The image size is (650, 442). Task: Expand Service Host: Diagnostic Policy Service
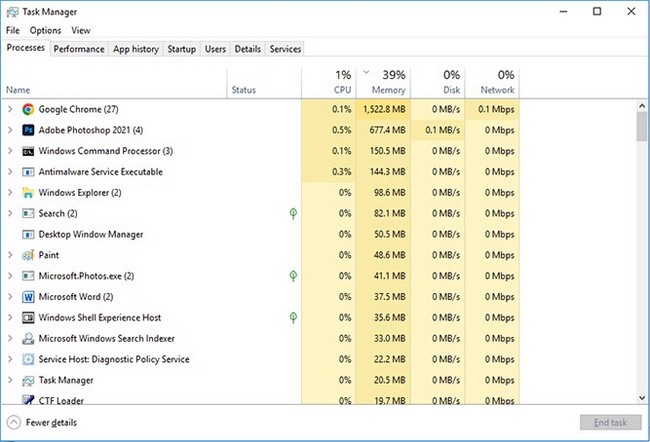pyautogui.click(x=10, y=359)
